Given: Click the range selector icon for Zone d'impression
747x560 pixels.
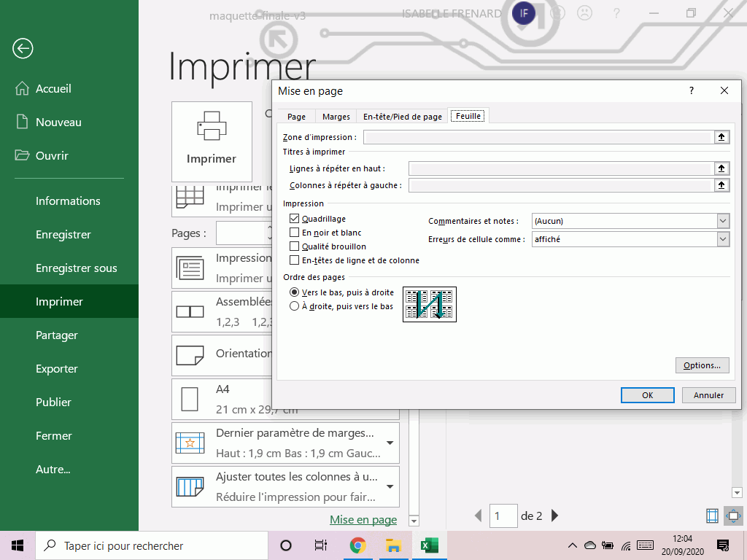Looking at the screenshot, I should pyautogui.click(x=721, y=137).
